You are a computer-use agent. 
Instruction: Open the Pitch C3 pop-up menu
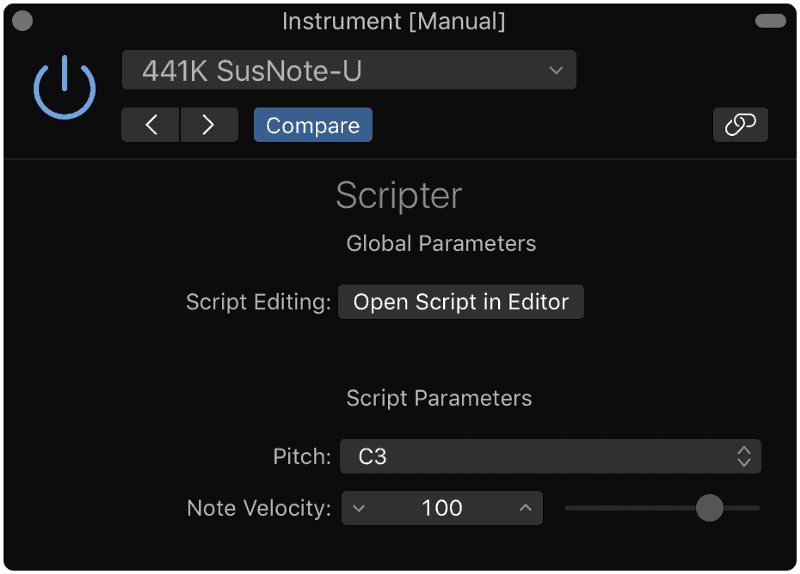click(551, 456)
